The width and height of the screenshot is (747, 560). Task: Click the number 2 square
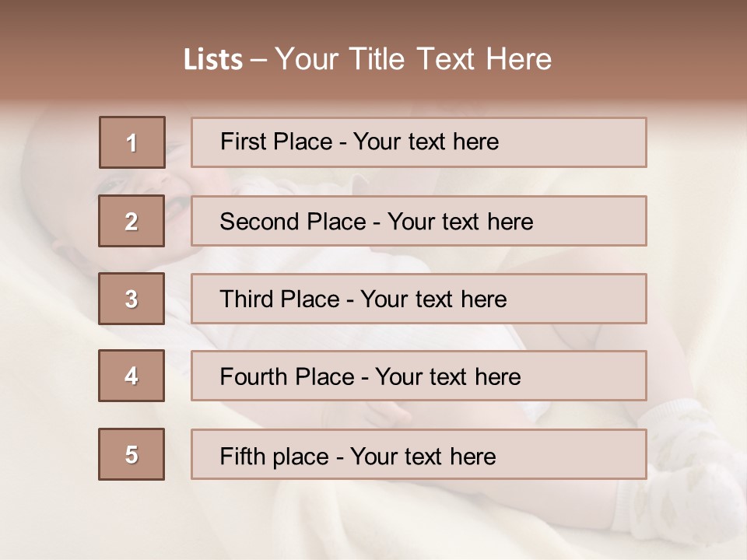[x=132, y=221]
